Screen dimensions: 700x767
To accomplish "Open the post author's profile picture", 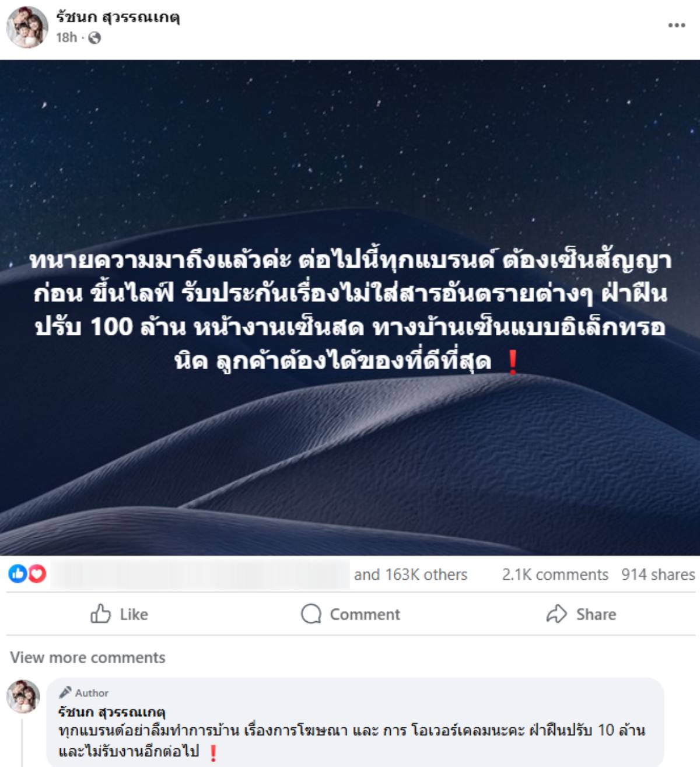I will [x=27, y=27].
